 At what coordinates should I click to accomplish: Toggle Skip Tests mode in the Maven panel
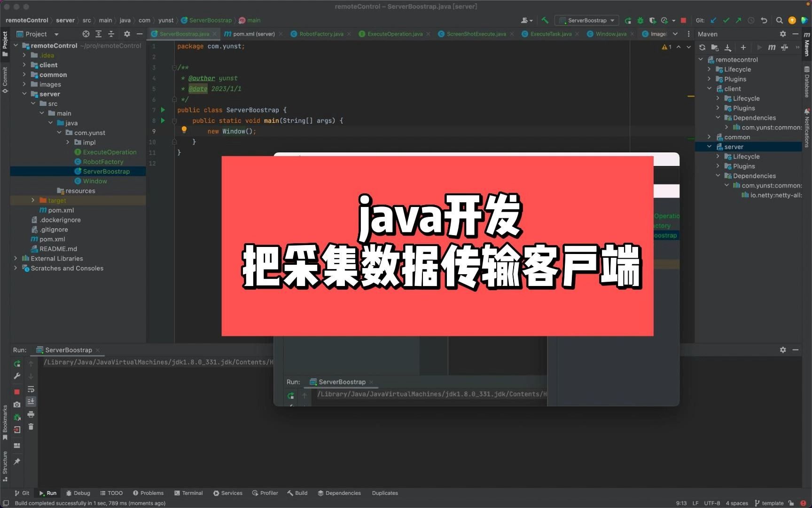pyautogui.click(x=785, y=48)
